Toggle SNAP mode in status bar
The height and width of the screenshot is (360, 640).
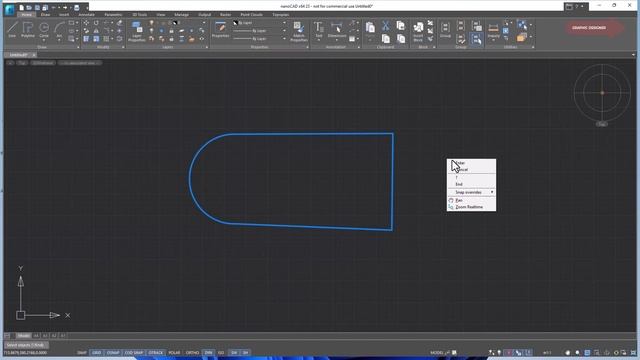[x=82, y=353]
